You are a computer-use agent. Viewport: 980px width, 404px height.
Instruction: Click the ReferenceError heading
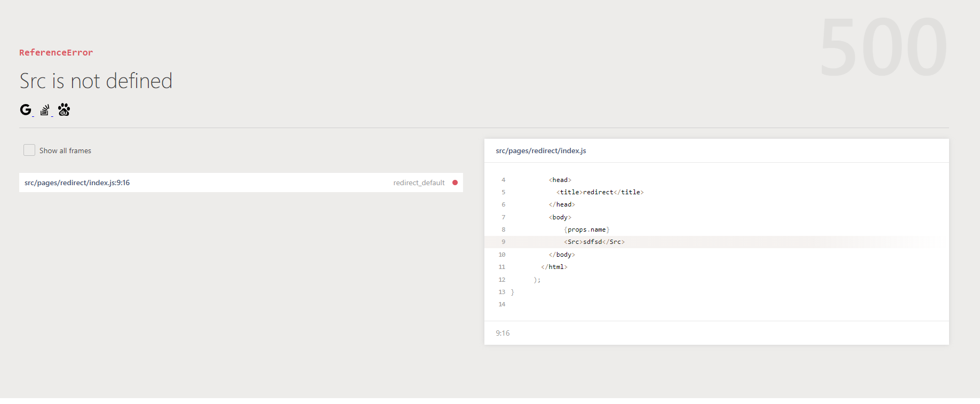(x=56, y=52)
